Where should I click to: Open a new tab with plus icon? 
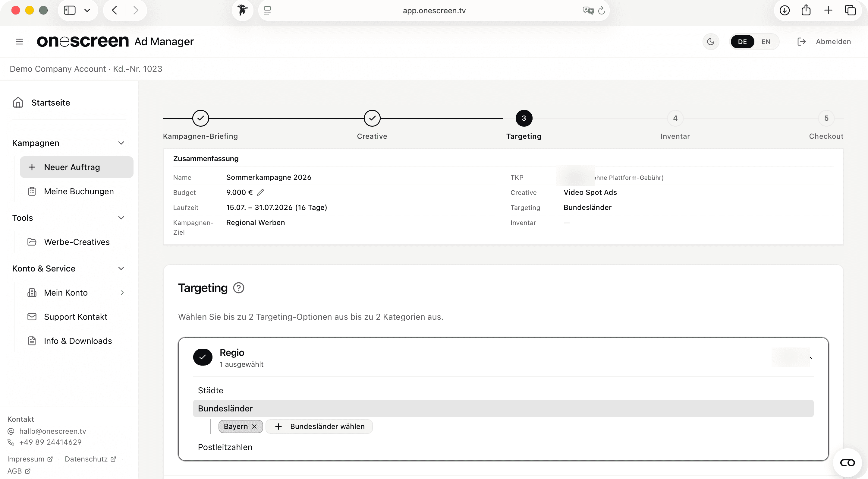pyautogui.click(x=828, y=10)
